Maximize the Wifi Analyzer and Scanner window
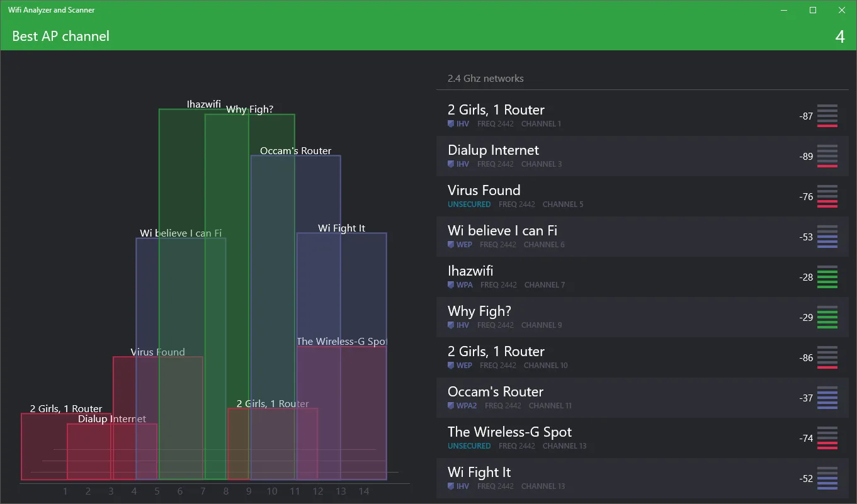 tap(813, 10)
